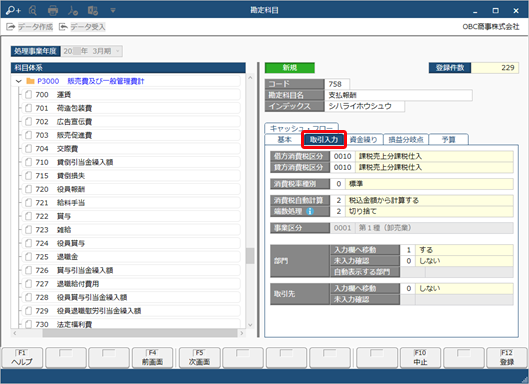Switch to the キャッシュ・フロー tab
The image size is (529, 384).
click(301, 128)
